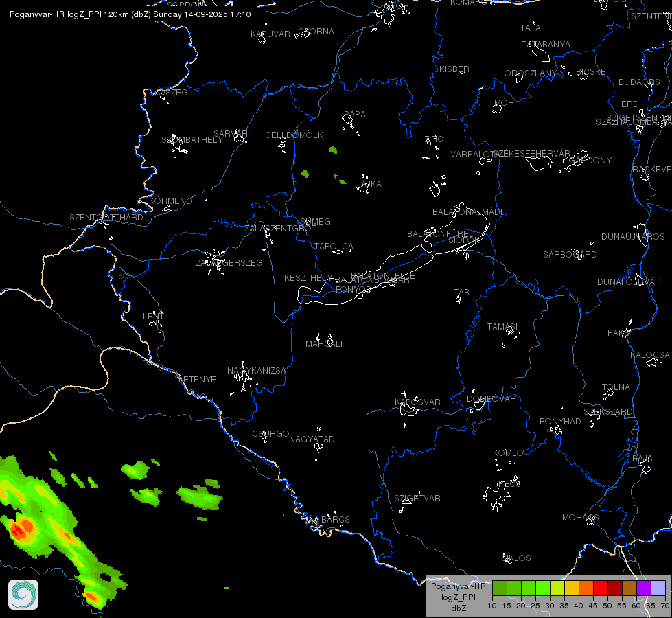
Task: Click the 'dbZ' unit label in the legend
Action: [459, 608]
